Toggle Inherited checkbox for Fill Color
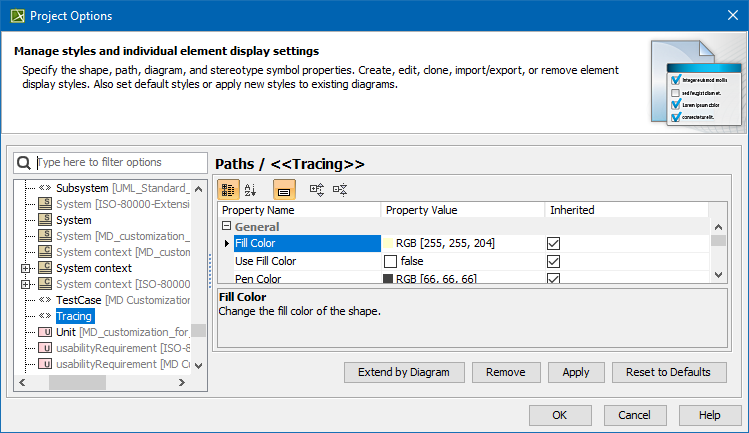Image resolution: width=749 pixels, height=433 pixels. pos(553,243)
